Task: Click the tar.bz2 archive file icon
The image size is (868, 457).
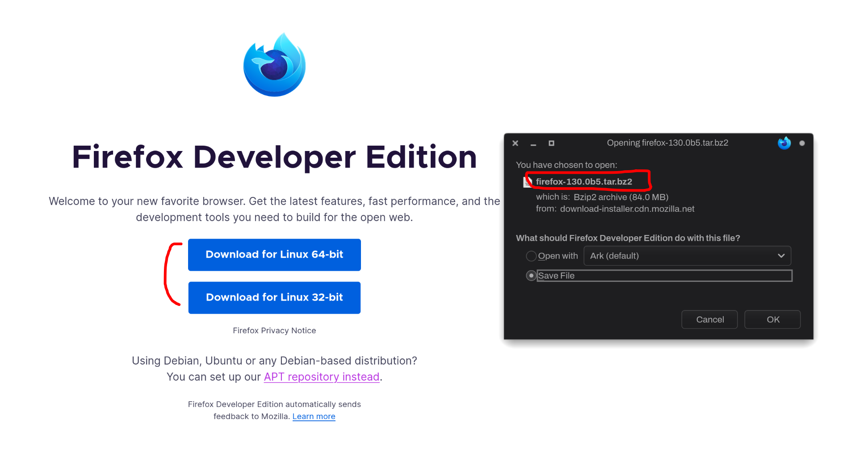Action: point(528,182)
